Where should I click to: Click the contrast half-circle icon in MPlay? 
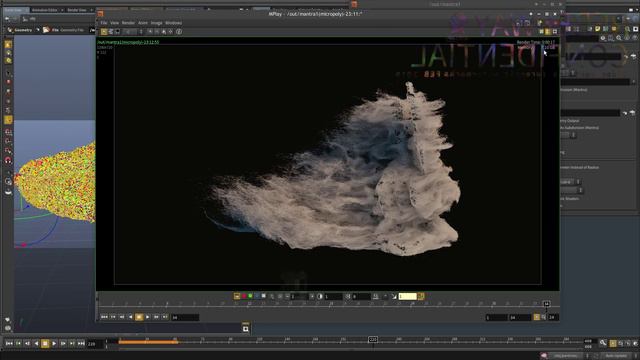tap(320, 296)
